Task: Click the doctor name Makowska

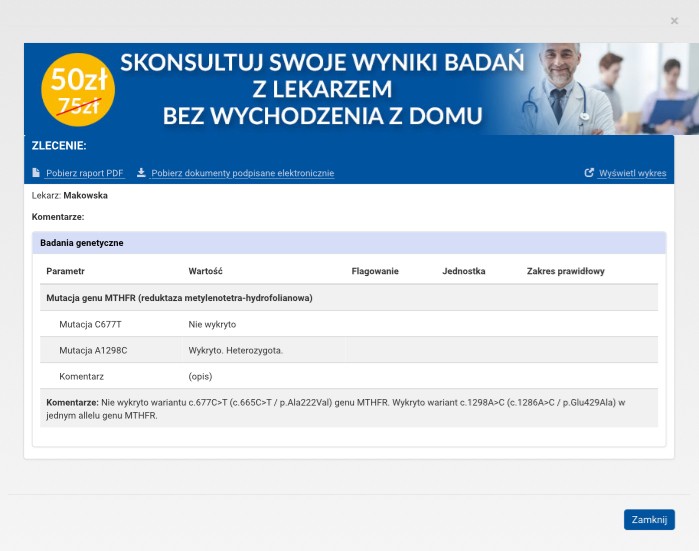Action: point(85,195)
